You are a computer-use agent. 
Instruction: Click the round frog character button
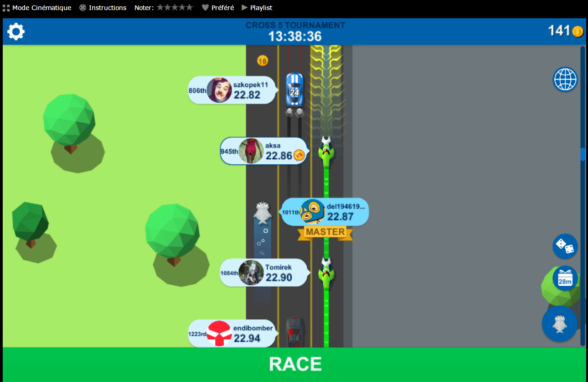pyautogui.click(x=559, y=324)
